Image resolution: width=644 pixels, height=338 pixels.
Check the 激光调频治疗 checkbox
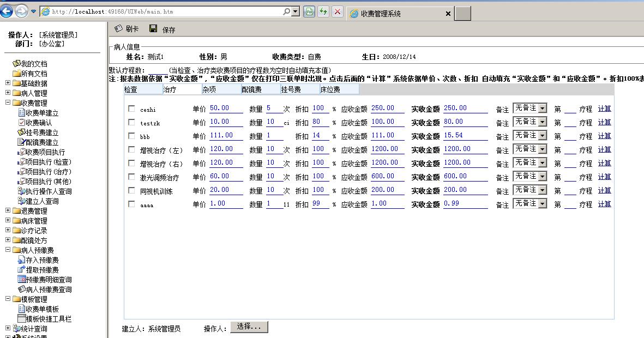(x=131, y=177)
